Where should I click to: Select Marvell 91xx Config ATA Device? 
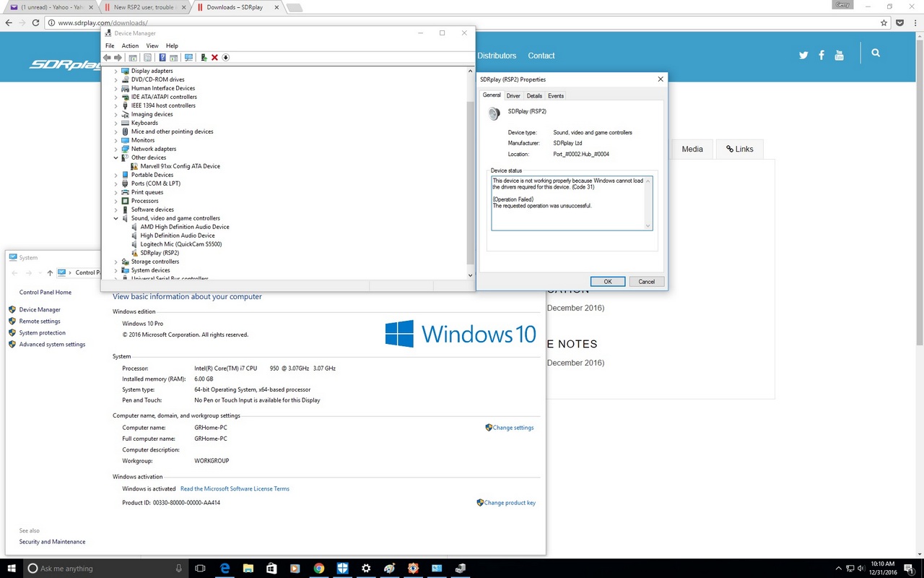tap(180, 166)
